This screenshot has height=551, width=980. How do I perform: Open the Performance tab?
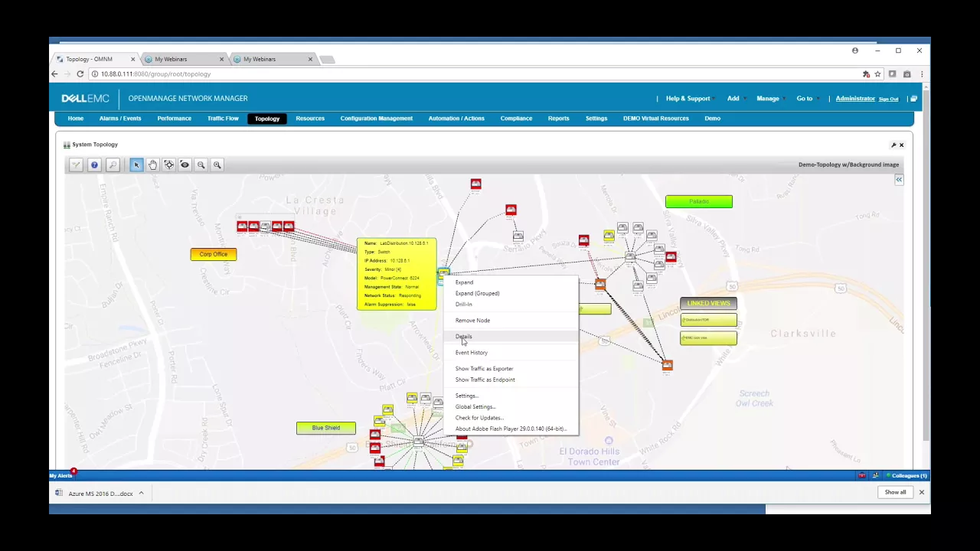(x=175, y=119)
